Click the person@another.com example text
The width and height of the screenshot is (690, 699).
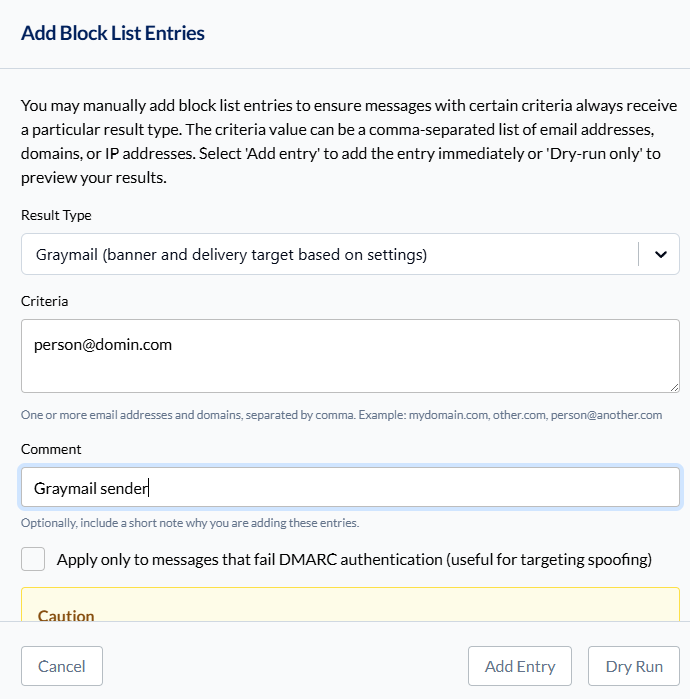coord(606,415)
